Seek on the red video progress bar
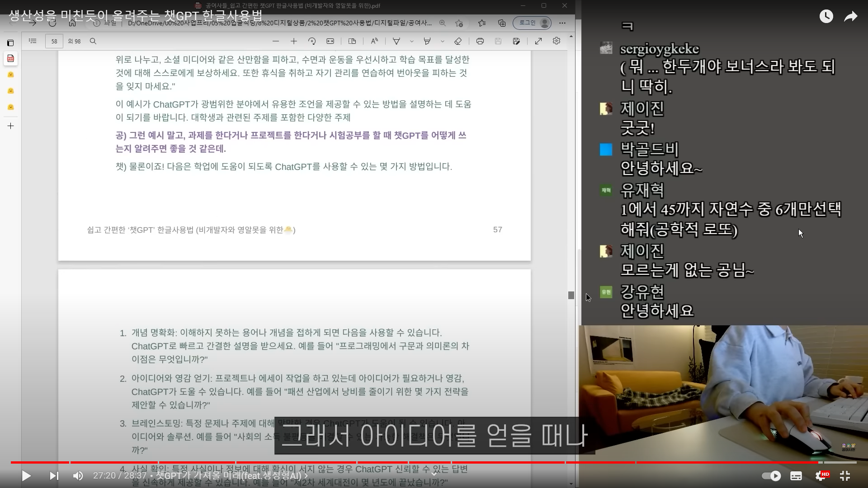 pos(434,462)
